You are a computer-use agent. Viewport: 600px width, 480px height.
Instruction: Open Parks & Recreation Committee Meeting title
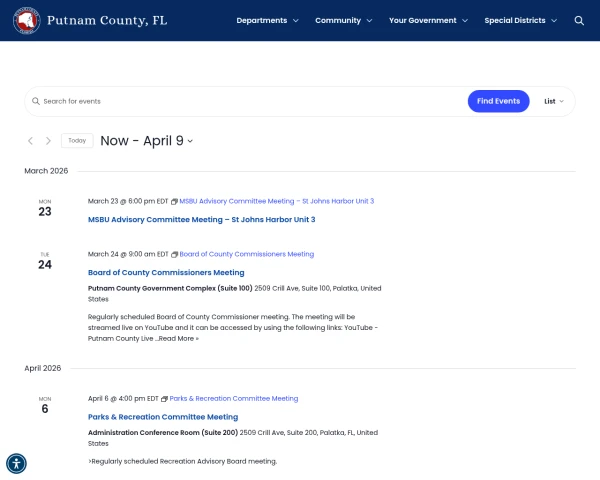click(163, 417)
